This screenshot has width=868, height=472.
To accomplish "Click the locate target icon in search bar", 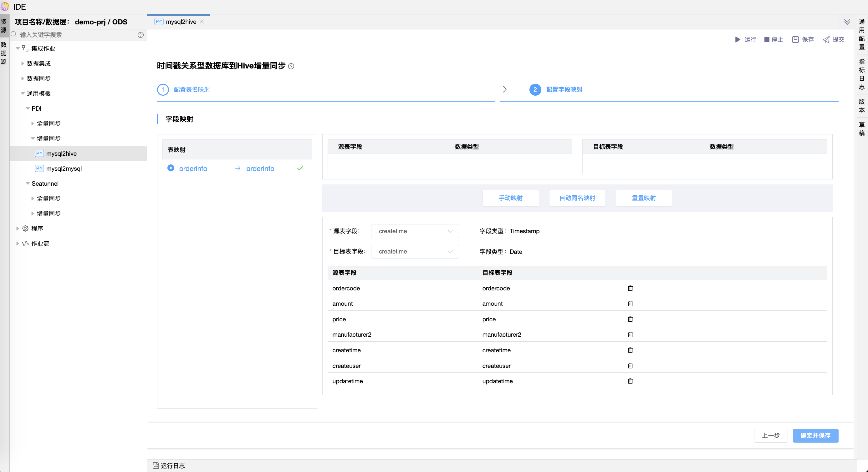I will pos(140,35).
